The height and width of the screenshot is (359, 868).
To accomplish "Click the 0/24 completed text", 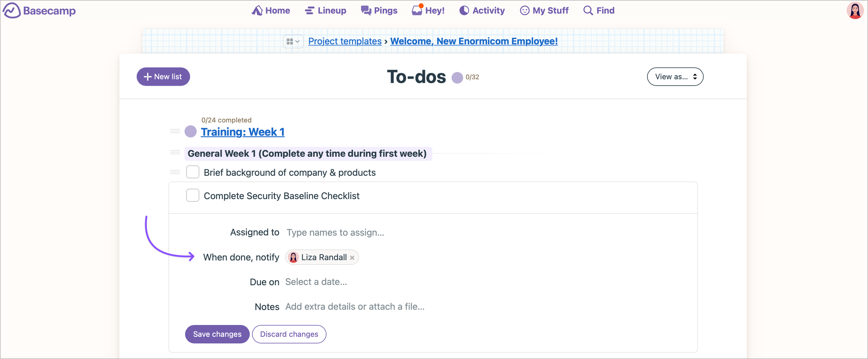I will coord(226,120).
